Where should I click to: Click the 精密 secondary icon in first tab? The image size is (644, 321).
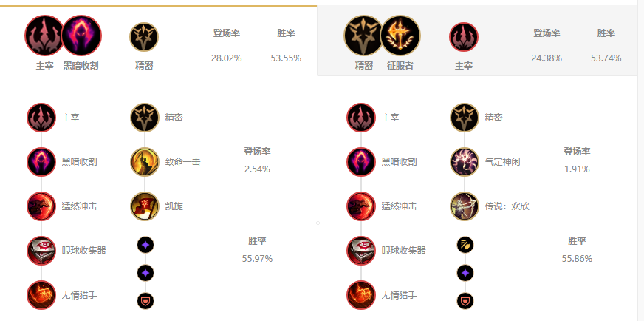click(144, 37)
